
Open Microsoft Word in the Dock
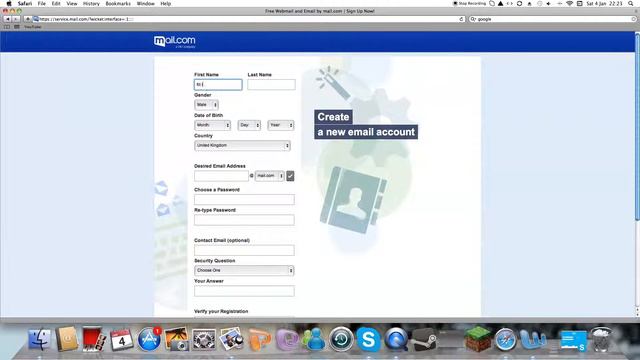point(533,340)
